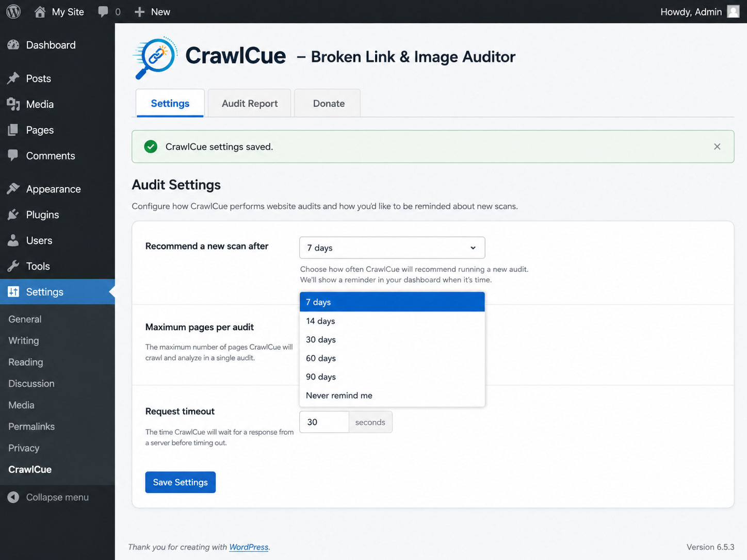
Task: Click the Maximum pages per audit label
Action: click(200, 327)
